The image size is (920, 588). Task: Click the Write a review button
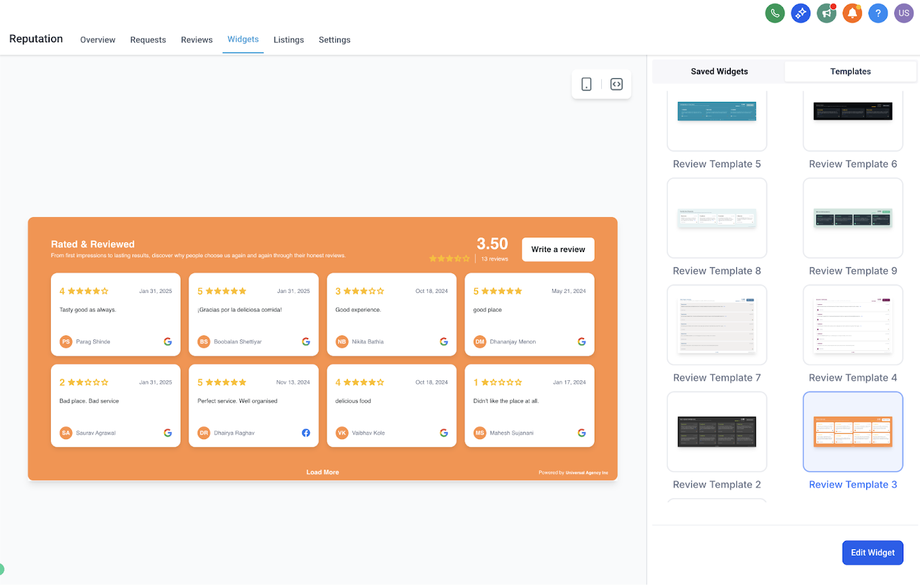click(x=558, y=249)
